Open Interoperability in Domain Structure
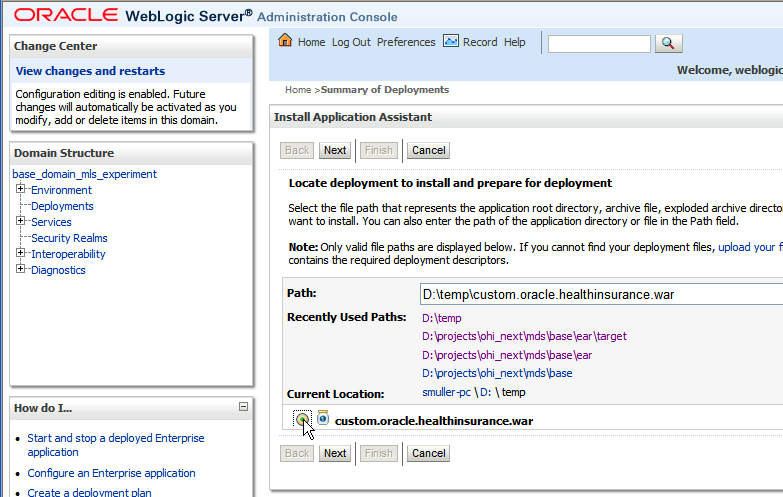This screenshot has width=783, height=497. tap(68, 254)
